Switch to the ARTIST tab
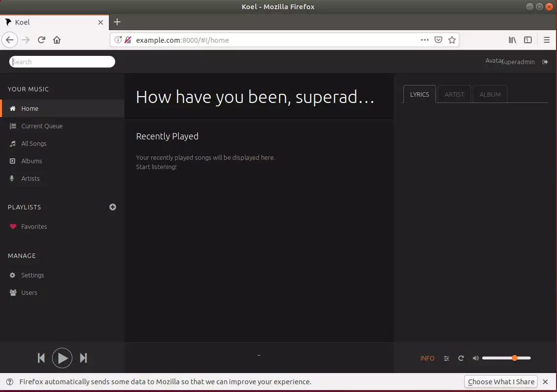This screenshot has width=557, height=392. tap(454, 94)
